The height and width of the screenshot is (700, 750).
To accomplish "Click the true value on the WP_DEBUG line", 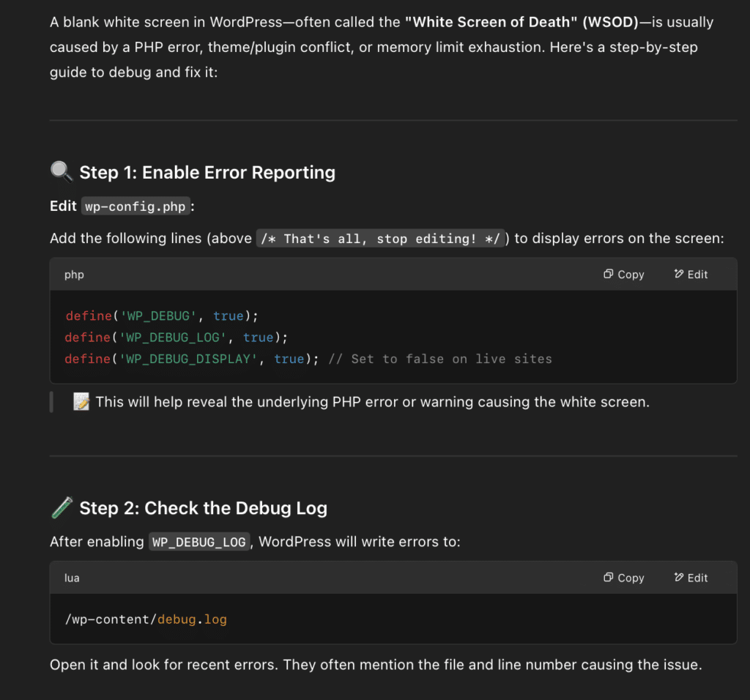I will pyautogui.click(x=229, y=316).
